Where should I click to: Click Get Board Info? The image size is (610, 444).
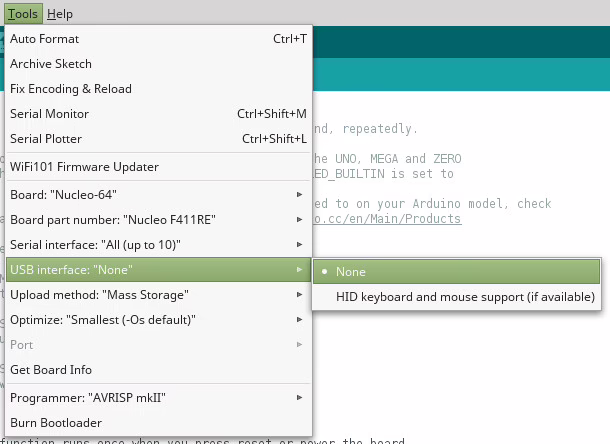51,370
